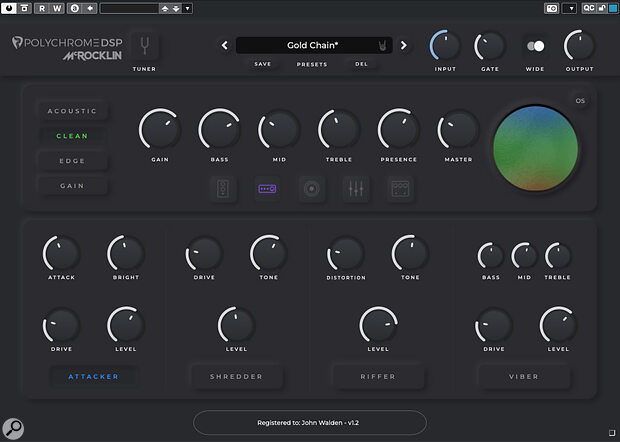Select the purple amp head section icon
The width and height of the screenshot is (620, 442).
(267, 189)
